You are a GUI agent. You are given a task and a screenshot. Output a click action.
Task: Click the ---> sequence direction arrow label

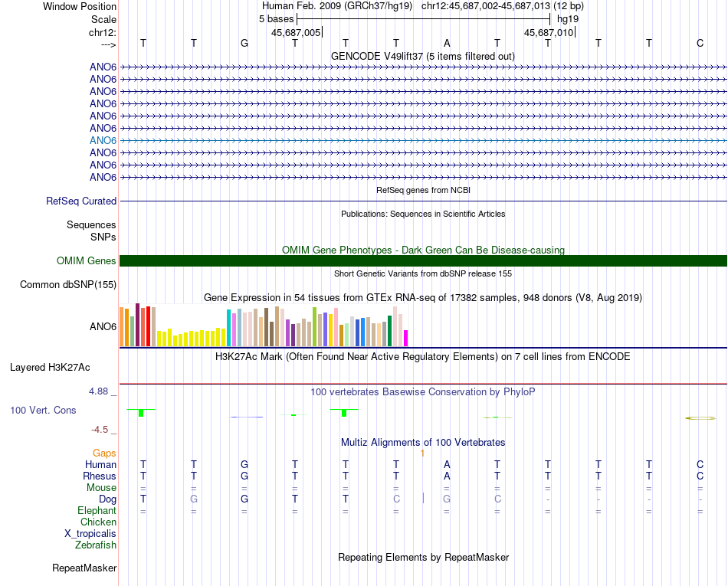pyautogui.click(x=108, y=44)
